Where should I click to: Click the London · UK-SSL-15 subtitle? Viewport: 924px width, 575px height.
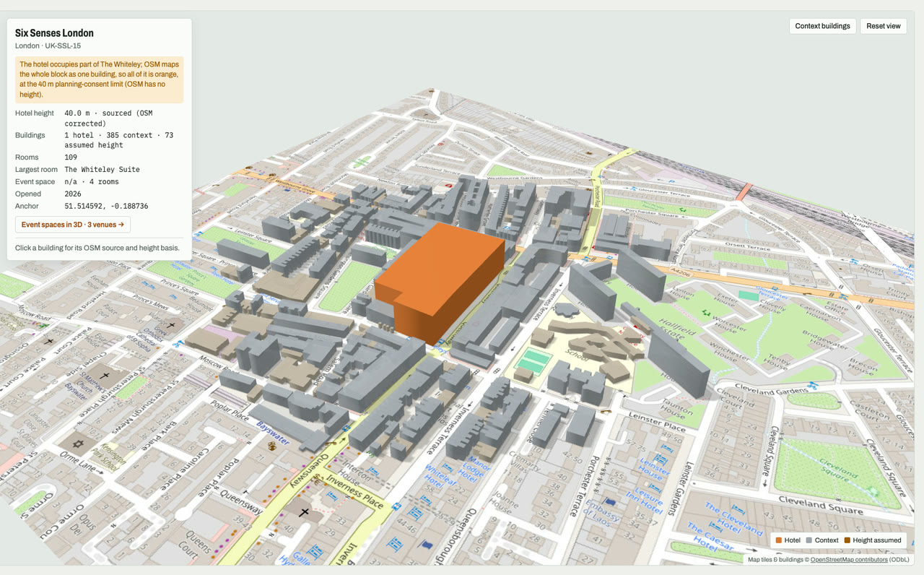pos(48,46)
